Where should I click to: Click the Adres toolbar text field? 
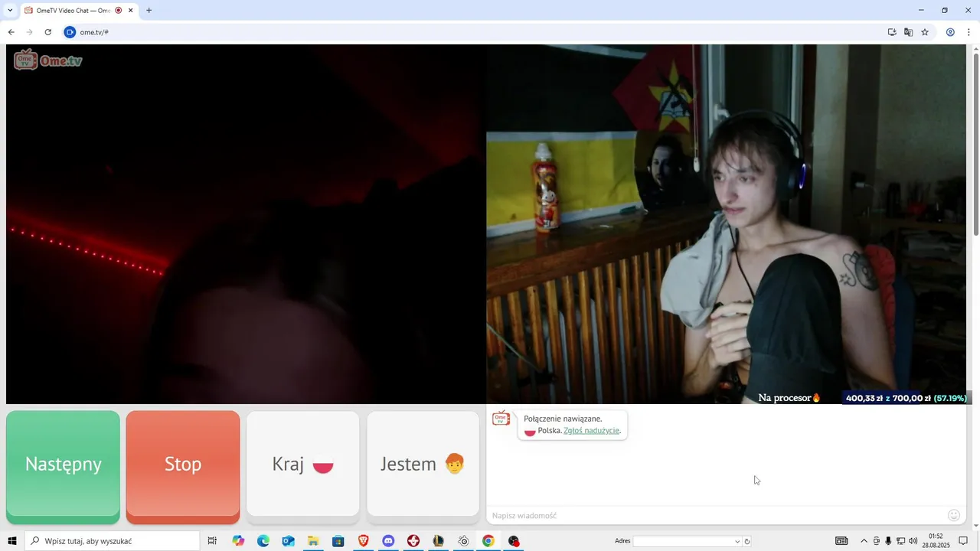click(x=683, y=541)
